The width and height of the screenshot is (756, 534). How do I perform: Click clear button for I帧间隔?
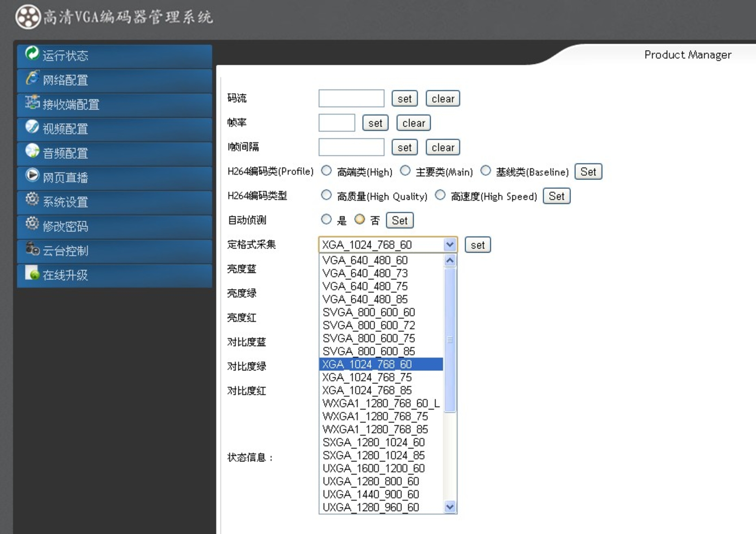pos(443,147)
